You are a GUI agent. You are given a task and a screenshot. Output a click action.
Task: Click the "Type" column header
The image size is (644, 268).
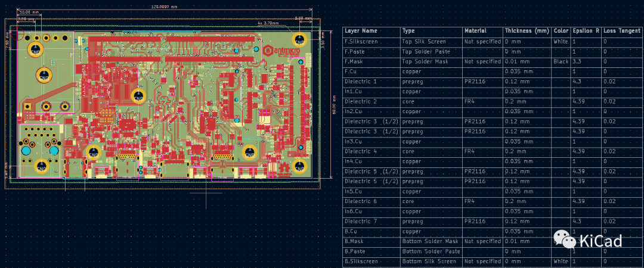click(x=432, y=31)
